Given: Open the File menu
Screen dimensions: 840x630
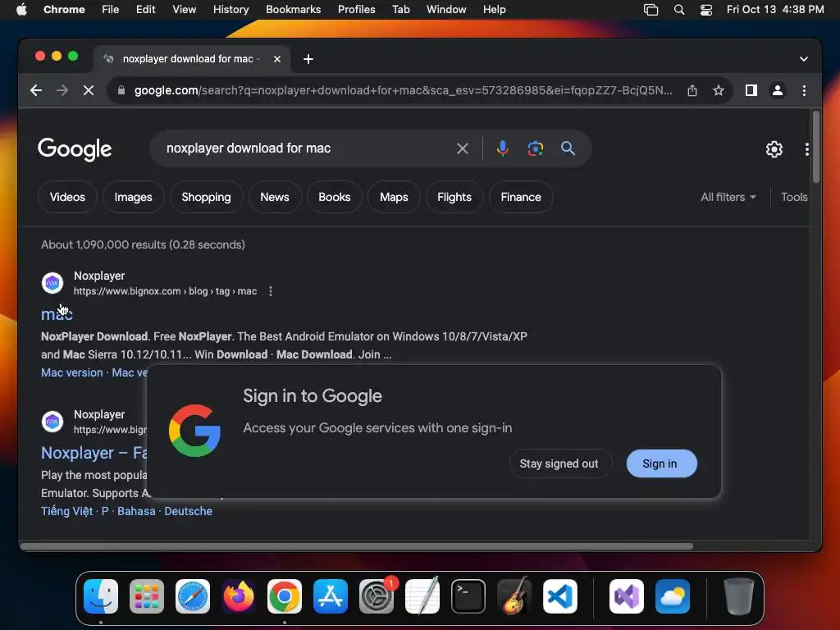Looking at the screenshot, I should click(x=111, y=10).
